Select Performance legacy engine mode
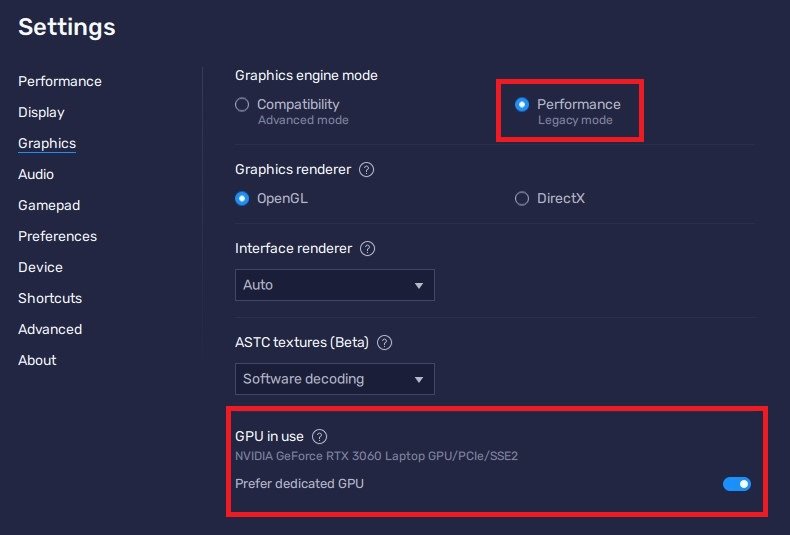Image resolution: width=790 pixels, height=535 pixels. (522, 105)
